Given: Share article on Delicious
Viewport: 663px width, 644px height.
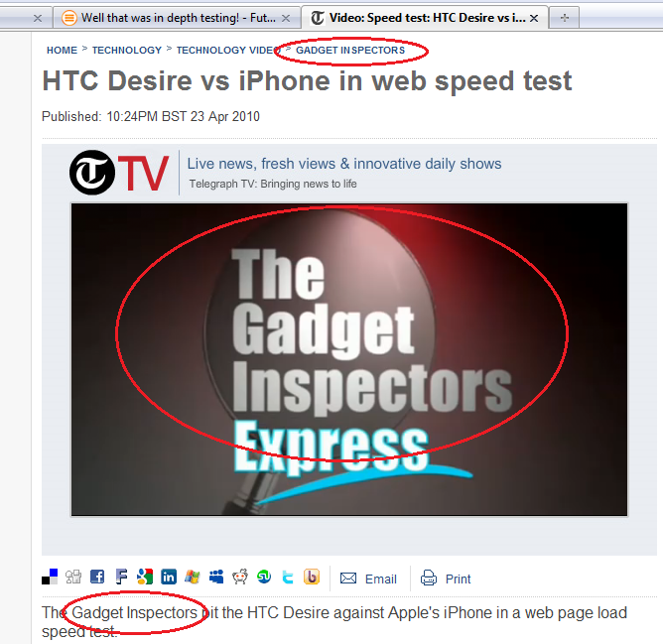Looking at the screenshot, I should (50, 577).
